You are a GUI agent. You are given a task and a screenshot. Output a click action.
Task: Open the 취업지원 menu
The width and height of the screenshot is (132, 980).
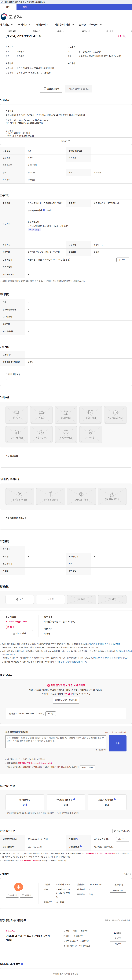[x=25, y=25]
